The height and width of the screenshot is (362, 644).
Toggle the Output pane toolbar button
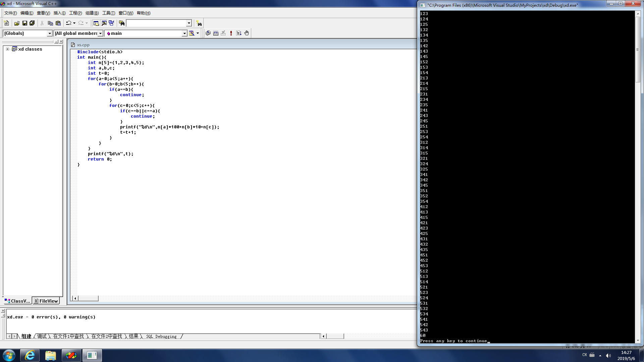104,23
